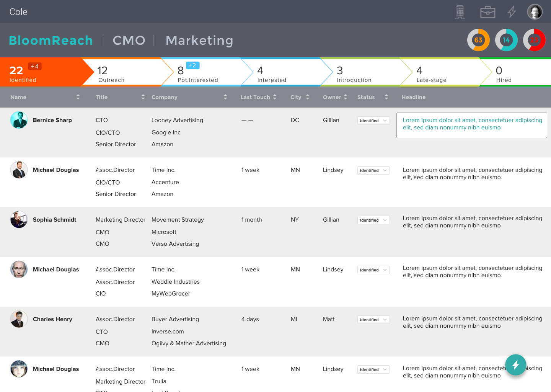The height and width of the screenshot is (392, 551).
Task: Click the Headline column header
Action: pyautogui.click(x=414, y=97)
